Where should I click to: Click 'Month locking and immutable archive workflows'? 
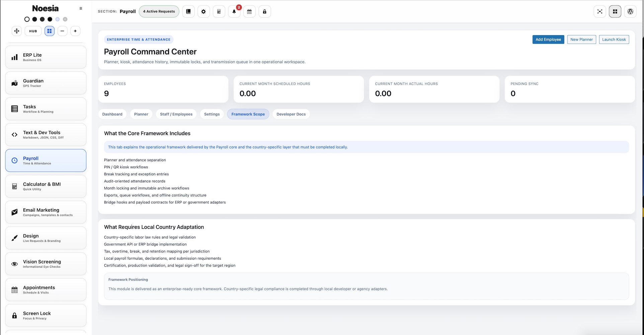click(147, 188)
